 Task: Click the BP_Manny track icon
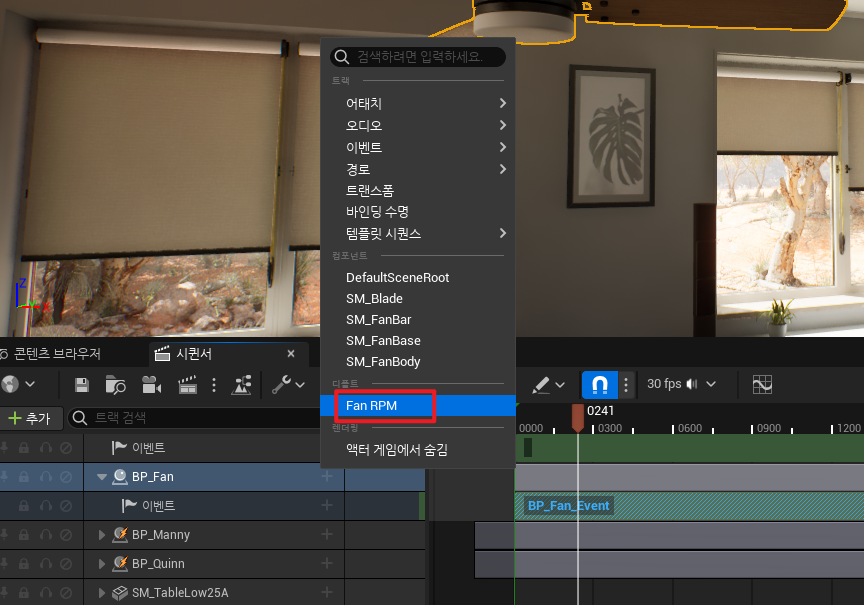[x=120, y=534]
